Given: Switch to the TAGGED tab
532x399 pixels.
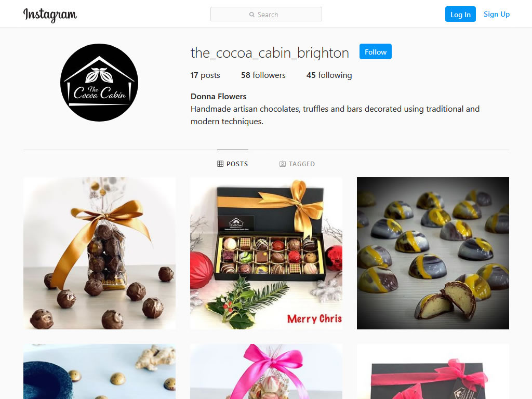Looking at the screenshot, I should 297,164.
